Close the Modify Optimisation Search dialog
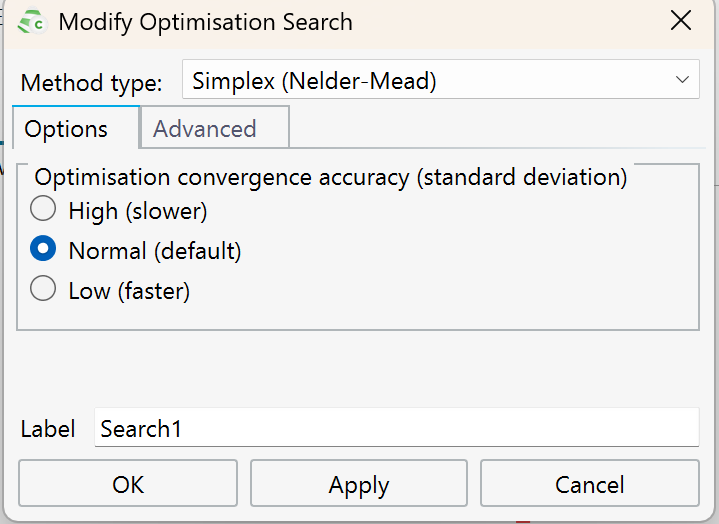Image resolution: width=719 pixels, height=524 pixels. [680, 21]
